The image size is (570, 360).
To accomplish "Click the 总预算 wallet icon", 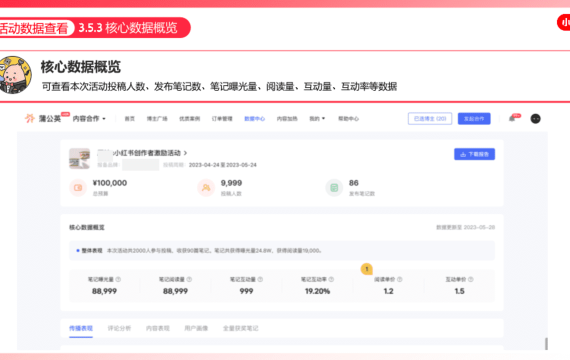I will pyautogui.click(x=78, y=188).
